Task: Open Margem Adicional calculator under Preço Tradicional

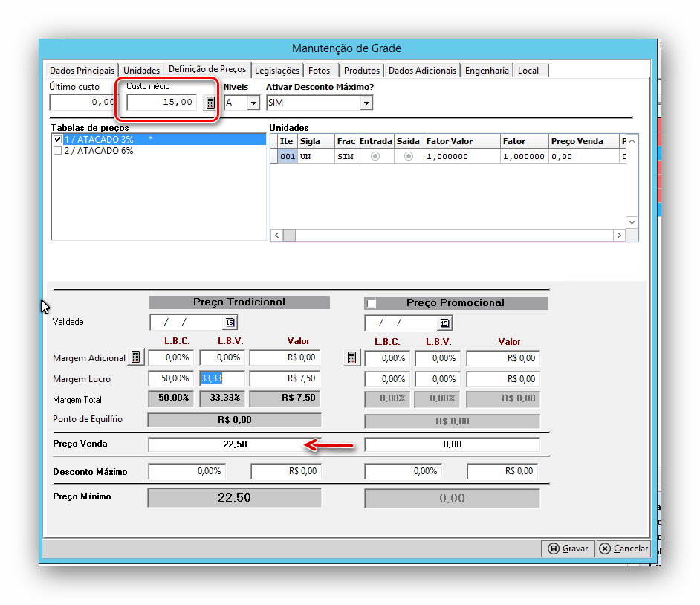Action: [136, 357]
